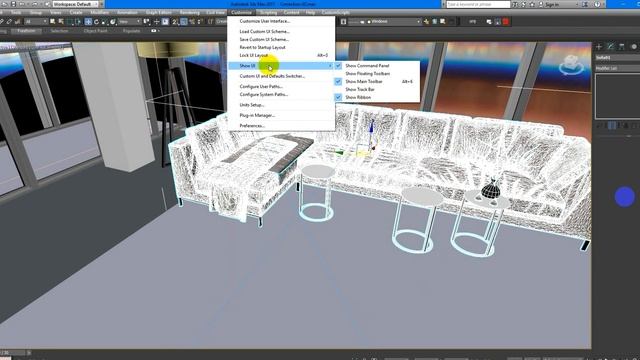
Task: Toggle the Percent Snap icon
Action: [192, 22]
